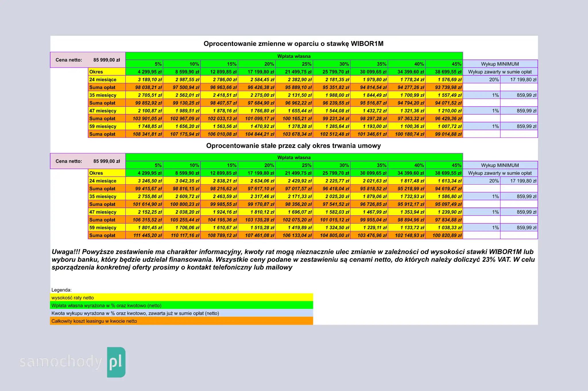Select the cell 93 739,98 zł
The height and width of the screenshot is (391, 588).
(444, 87)
